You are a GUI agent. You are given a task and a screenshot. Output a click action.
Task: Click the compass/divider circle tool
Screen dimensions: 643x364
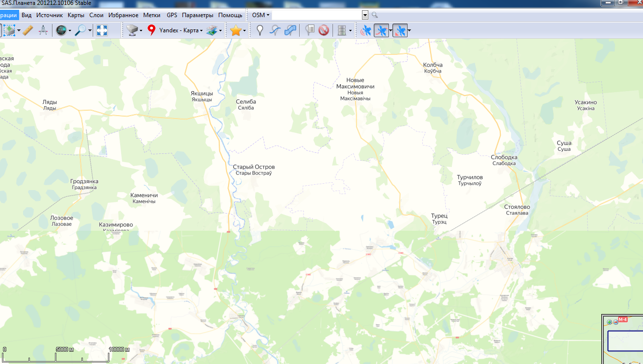tap(43, 30)
